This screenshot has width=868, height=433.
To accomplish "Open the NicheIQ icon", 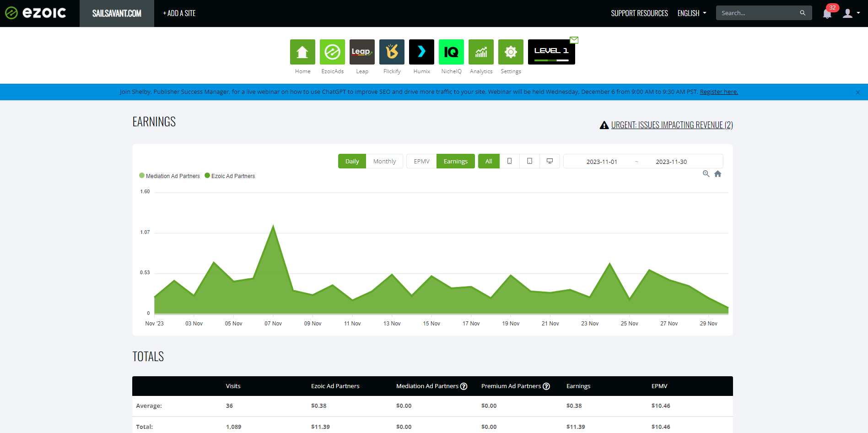I will tap(451, 52).
